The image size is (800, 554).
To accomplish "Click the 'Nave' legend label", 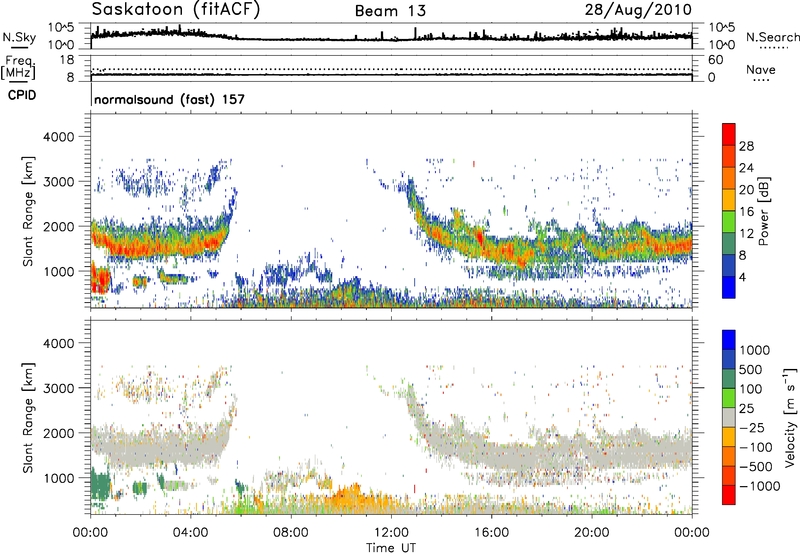I will point(761,69).
